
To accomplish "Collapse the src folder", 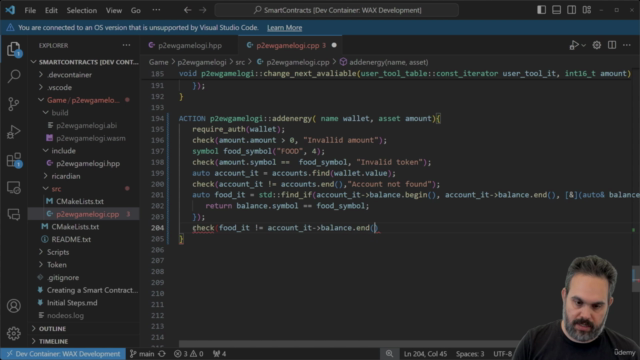I will pyautogui.click(x=56, y=189).
